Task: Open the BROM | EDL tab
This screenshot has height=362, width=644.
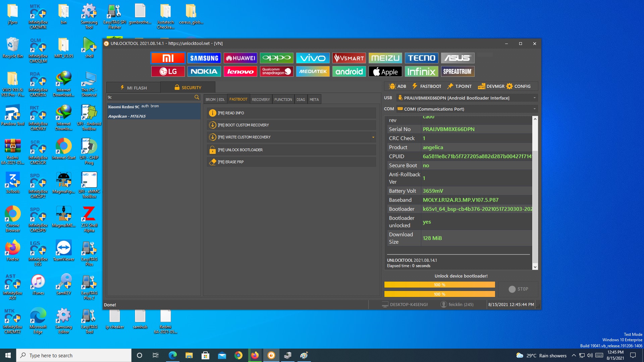Action: (x=215, y=100)
